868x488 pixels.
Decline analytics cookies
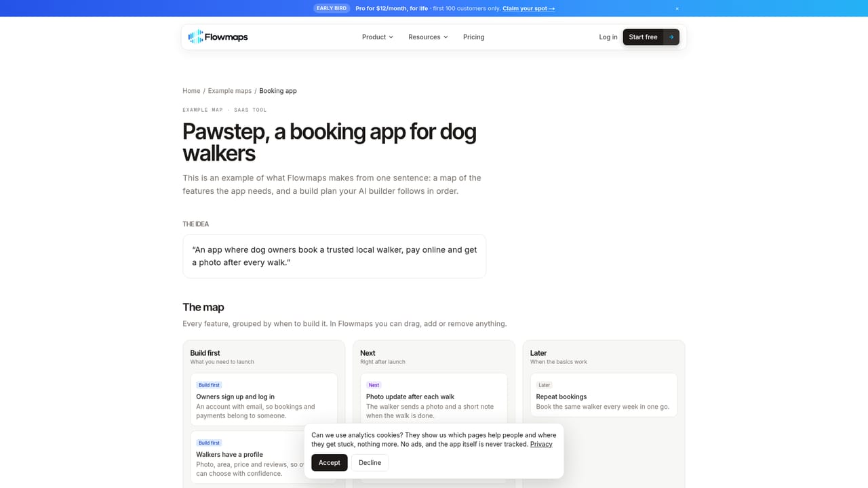tap(370, 463)
